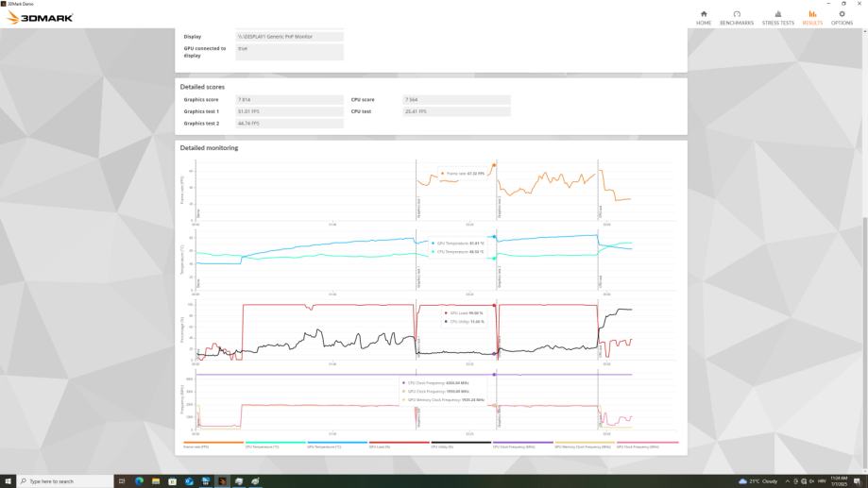Open the Stress Tests section

[777, 18]
